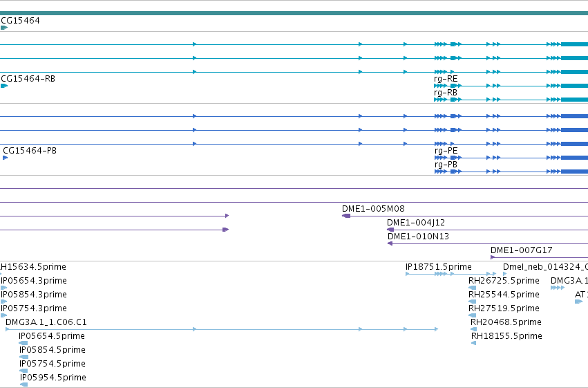Select the DME1-004J12 clone label
This screenshot has width=588, height=388.
pos(416,223)
